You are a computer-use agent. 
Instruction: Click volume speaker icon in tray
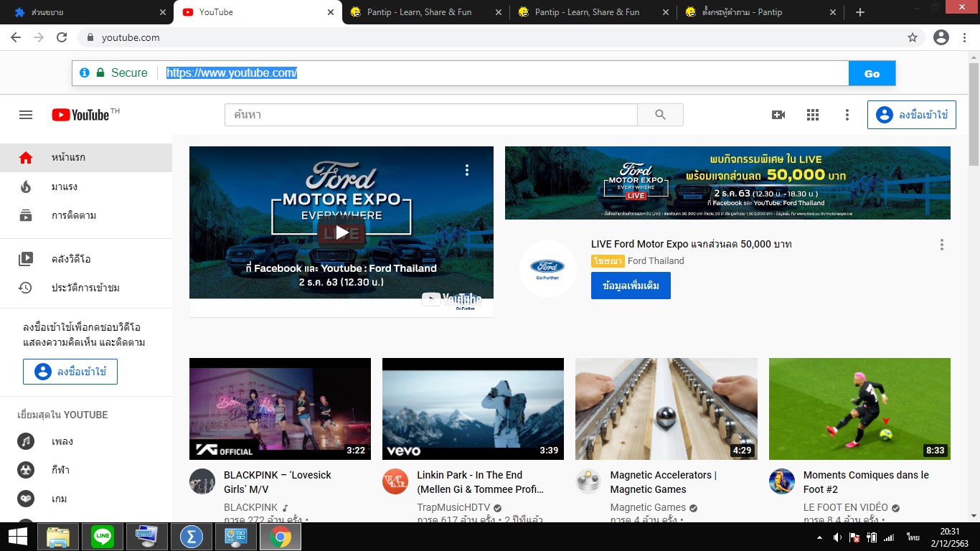tap(837, 537)
